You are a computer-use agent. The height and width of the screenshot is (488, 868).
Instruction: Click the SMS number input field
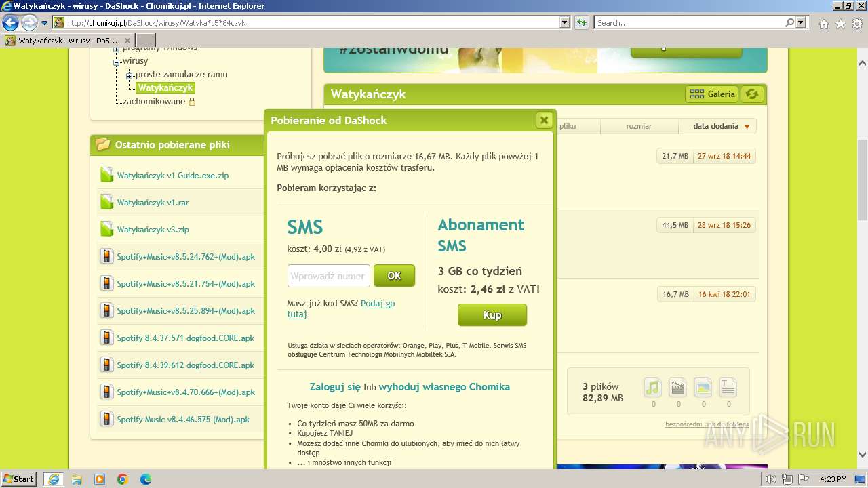329,276
